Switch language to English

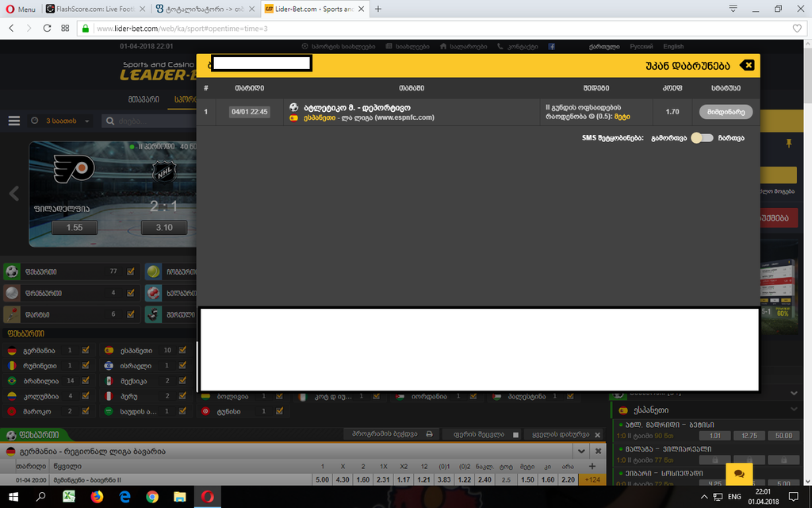[673, 47]
